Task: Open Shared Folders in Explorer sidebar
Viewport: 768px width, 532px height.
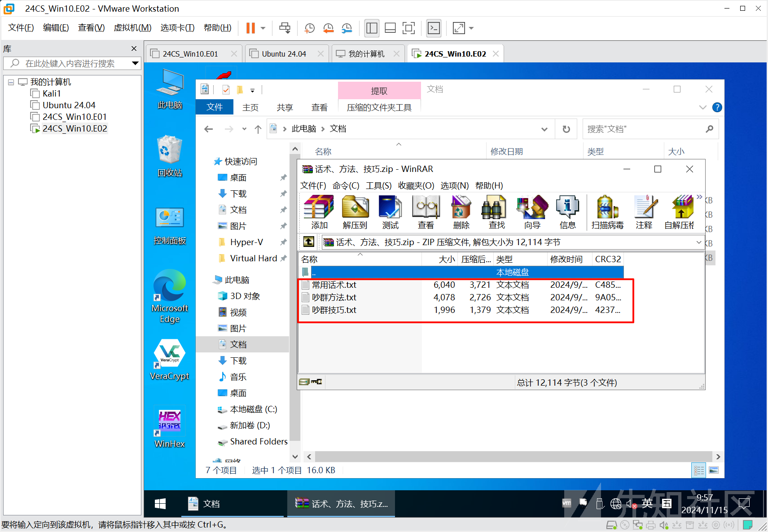Action: click(x=259, y=442)
